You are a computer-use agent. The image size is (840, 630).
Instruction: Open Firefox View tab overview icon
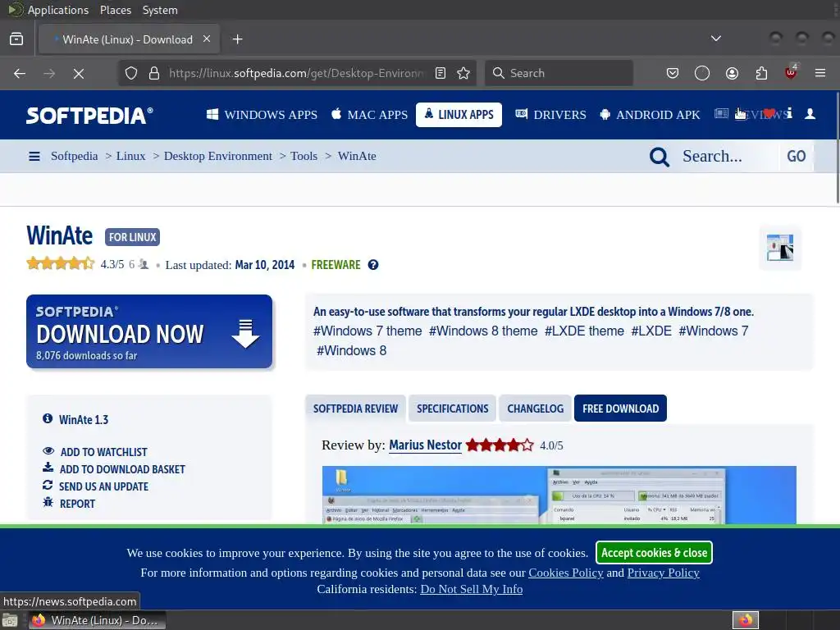pyautogui.click(x=16, y=39)
